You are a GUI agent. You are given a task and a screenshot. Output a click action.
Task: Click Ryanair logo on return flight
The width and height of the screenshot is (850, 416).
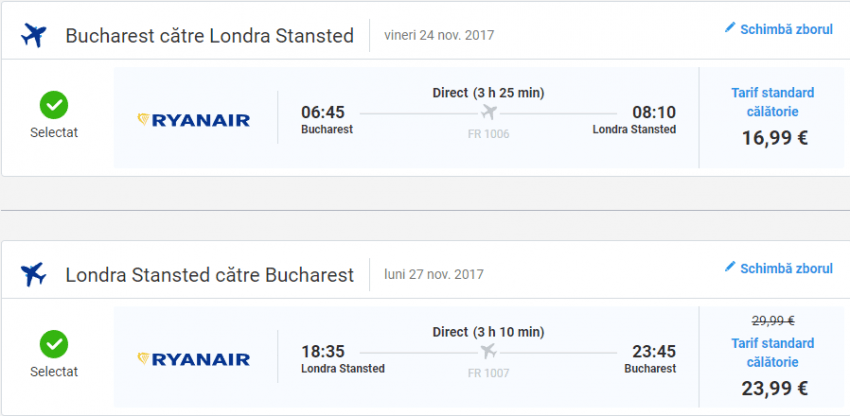(x=194, y=358)
